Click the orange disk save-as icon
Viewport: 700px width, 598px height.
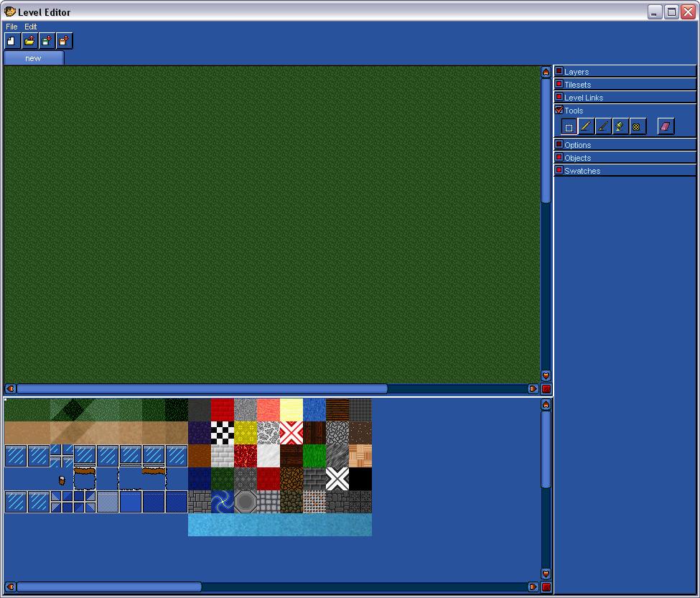65,41
